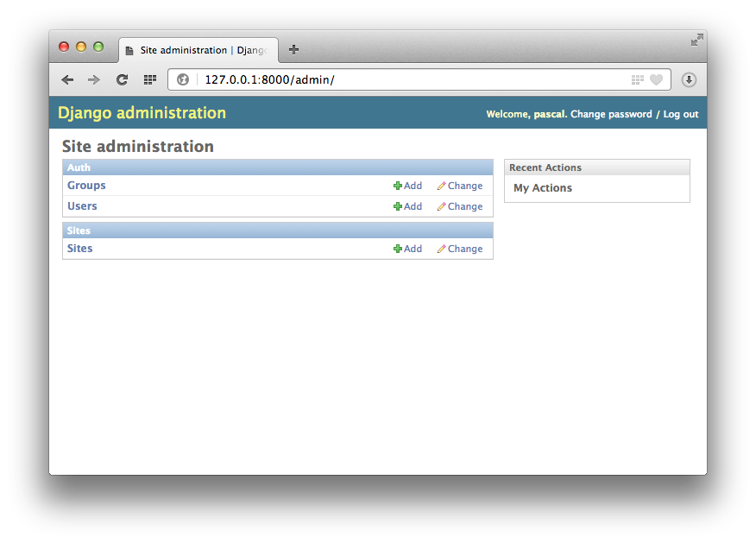Click Add text link for Users
This screenshot has width=756, height=543.
[x=413, y=206]
